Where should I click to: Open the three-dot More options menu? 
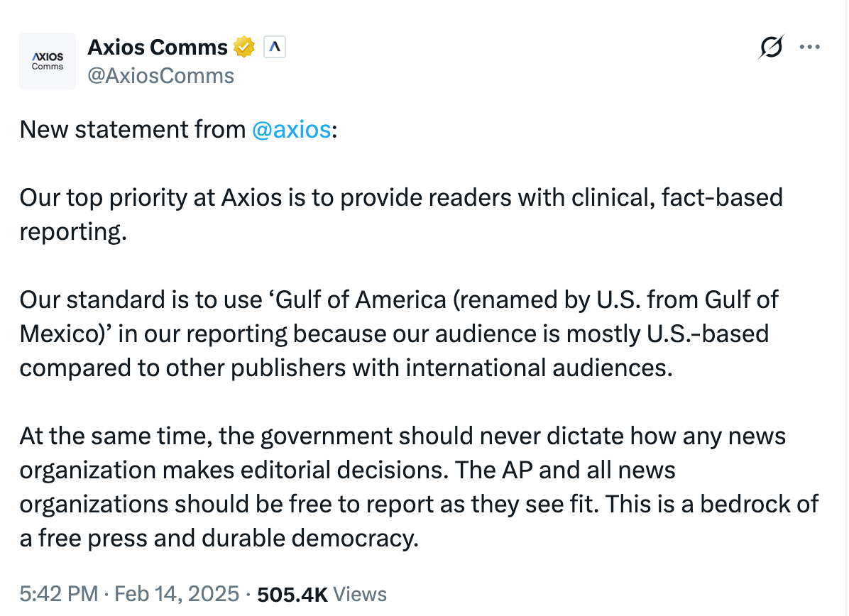click(810, 48)
